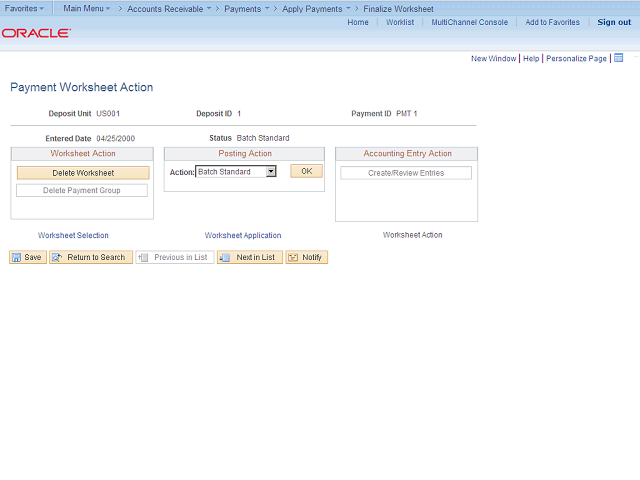640x480 pixels.
Task: Click the Notify button text
Action: click(312, 257)
